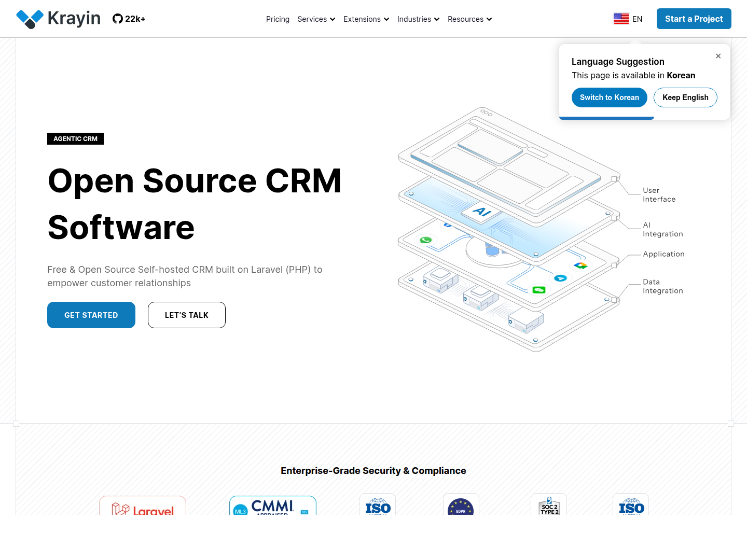Click the AI Integration diagram label
The height and width of the screenshot is (560, 747).
[663, 230]
